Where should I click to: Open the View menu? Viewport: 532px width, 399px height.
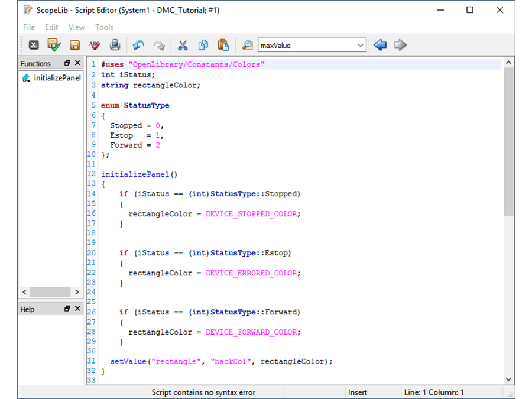76,27
